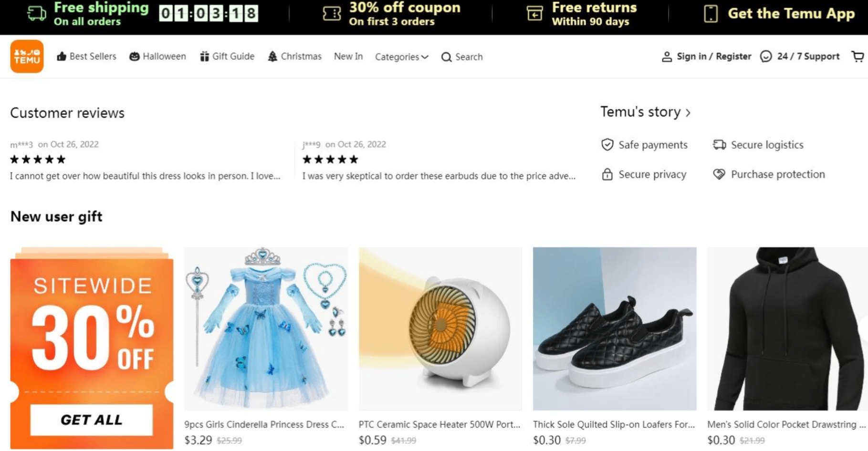Click the GET ALL coupon button
This screenshot has height=451, width=868.
(91, 420)
